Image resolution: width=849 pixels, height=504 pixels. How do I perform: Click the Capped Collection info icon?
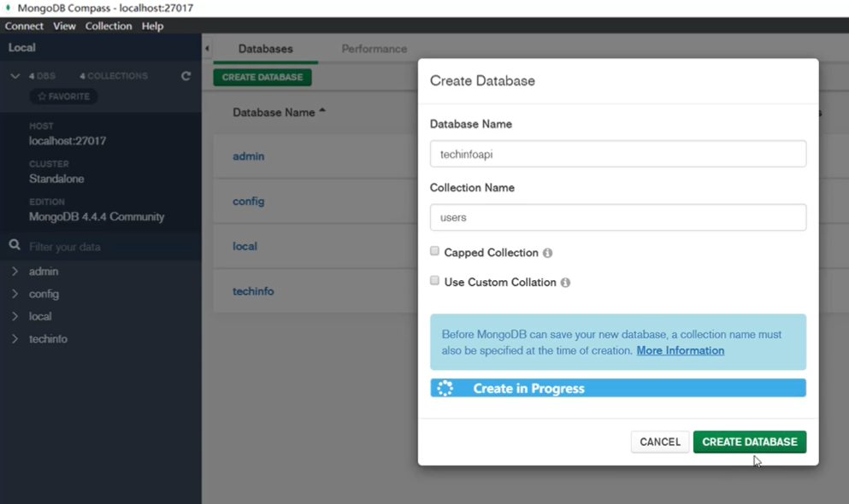click(547, 253)
